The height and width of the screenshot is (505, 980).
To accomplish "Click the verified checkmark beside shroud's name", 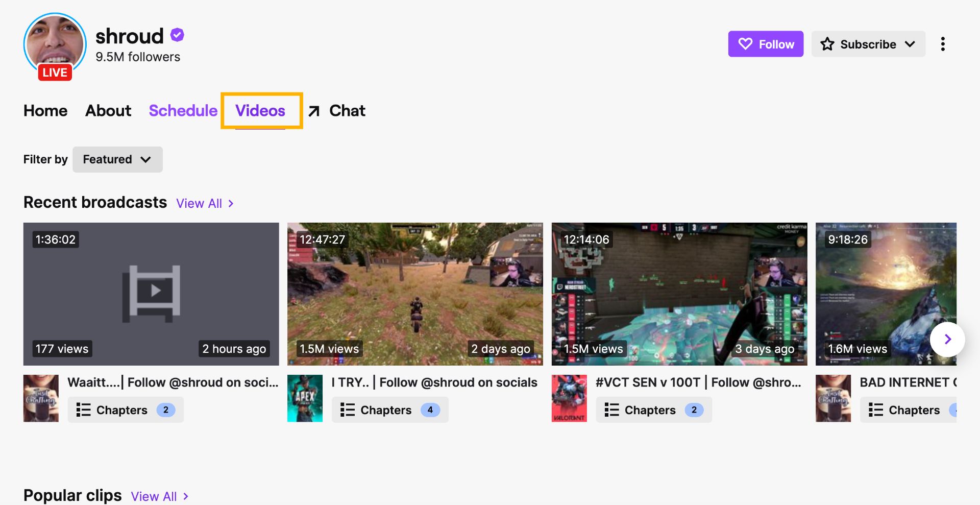I will click(177, 34).
